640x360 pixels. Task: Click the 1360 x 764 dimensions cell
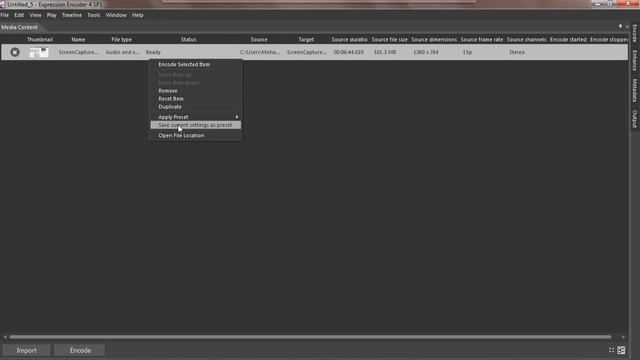[426, 52]
